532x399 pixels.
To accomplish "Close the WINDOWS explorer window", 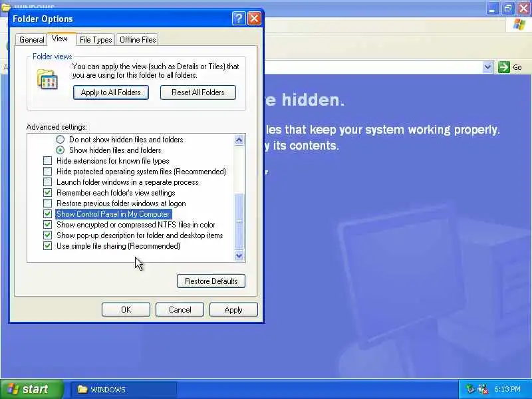I will tap(523, 9).
